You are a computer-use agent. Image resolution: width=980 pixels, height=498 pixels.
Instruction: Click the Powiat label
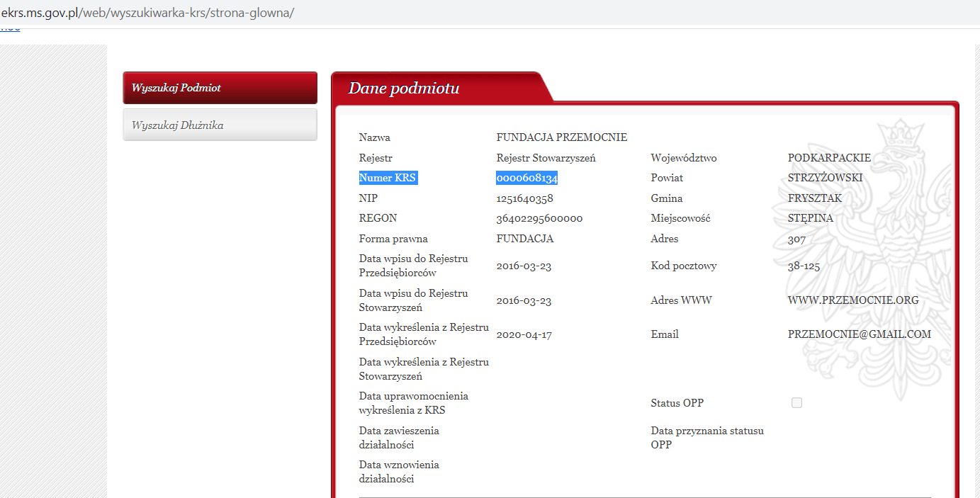pos(668,178)
